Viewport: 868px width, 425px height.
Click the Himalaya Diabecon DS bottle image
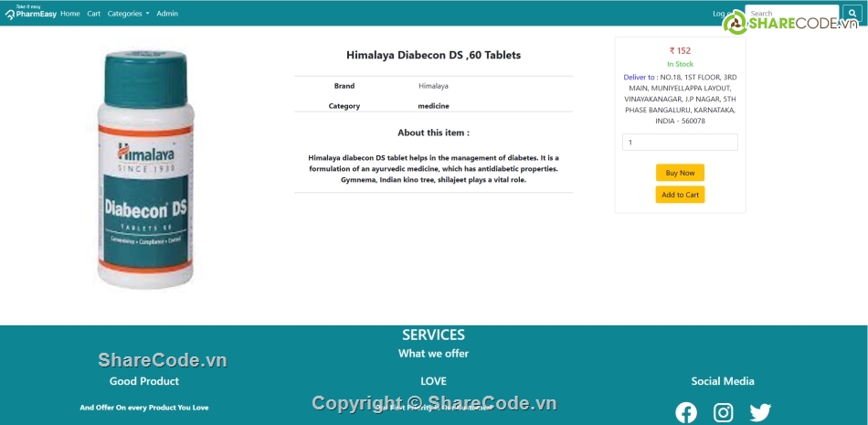point(145,170)
